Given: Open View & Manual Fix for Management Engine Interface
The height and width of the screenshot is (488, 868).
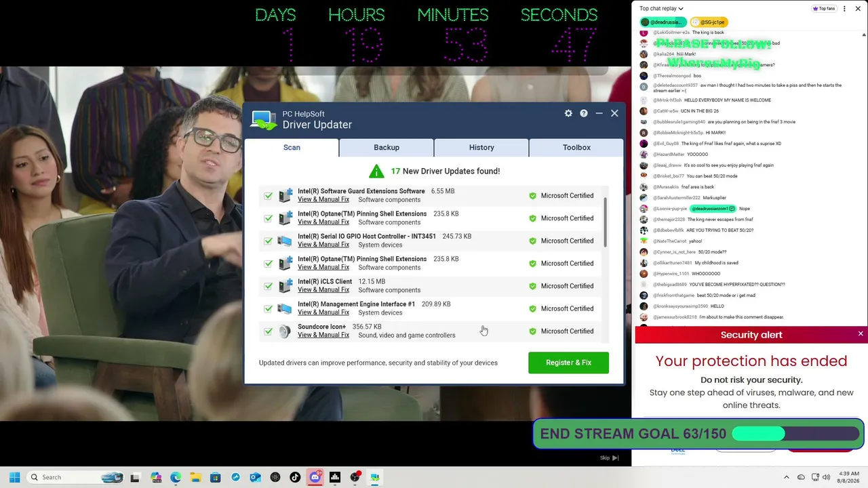Looking at the screenshot, I should point(323,312).
